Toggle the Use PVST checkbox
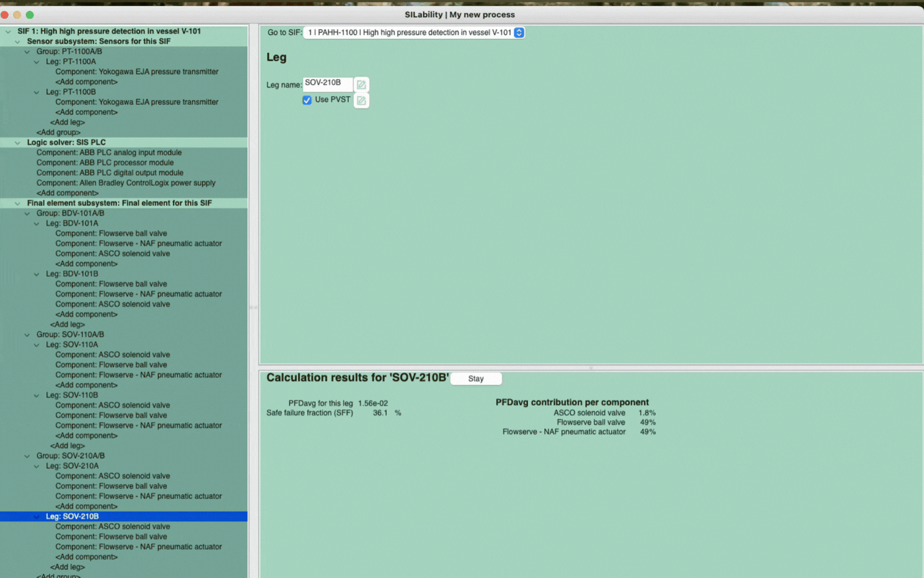This screenshot has height=578, width=924. tap(307, 100)
